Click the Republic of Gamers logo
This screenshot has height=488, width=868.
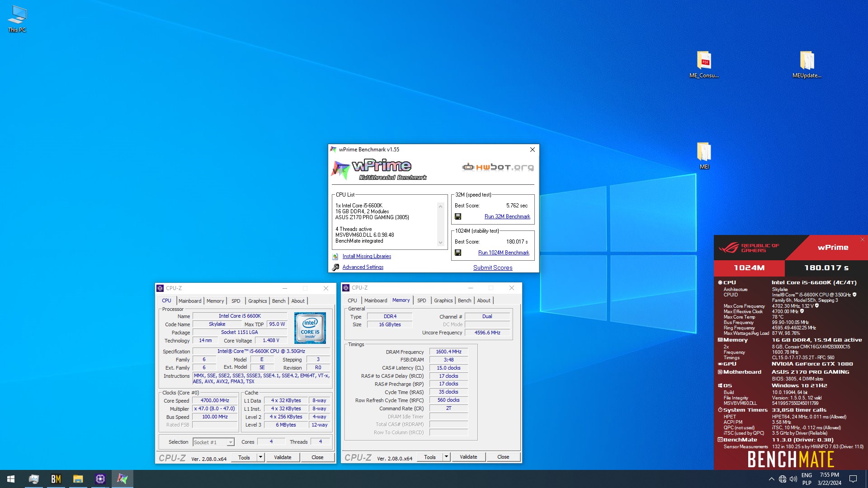[749, 248]
